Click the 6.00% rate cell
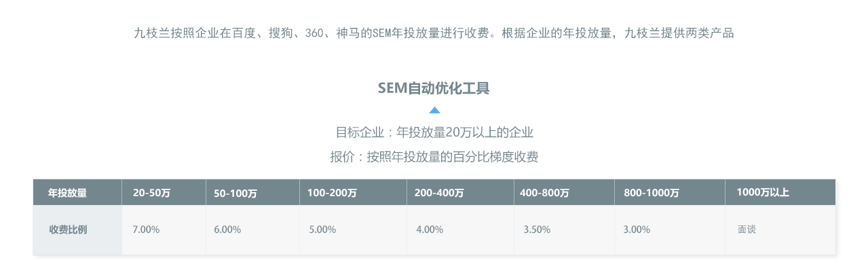The width and height of the screenshot is (868, 279). 253,230
